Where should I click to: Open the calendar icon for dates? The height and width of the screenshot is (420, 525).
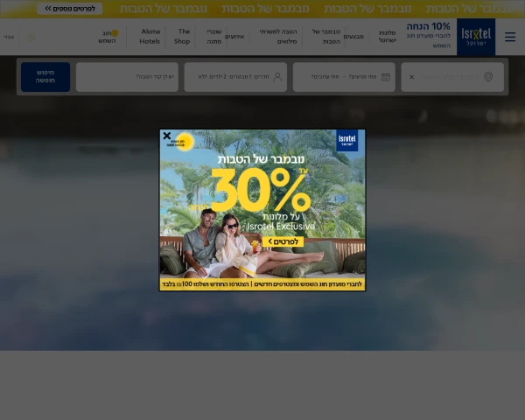(386, 77)
